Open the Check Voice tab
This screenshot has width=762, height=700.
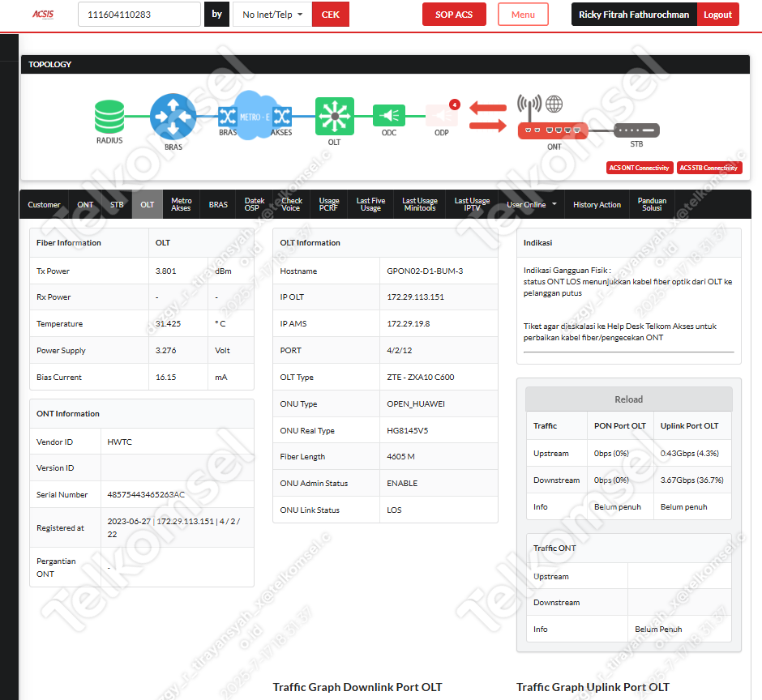tap(292, 204)
